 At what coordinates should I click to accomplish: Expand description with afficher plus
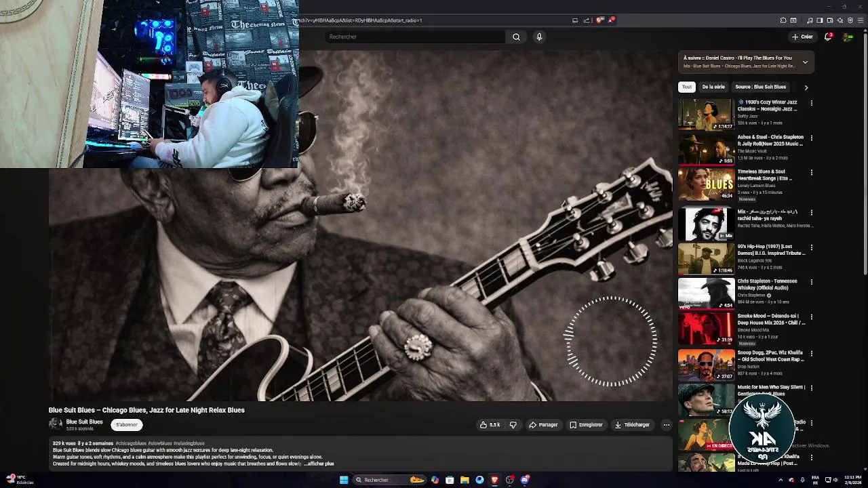point(319,464)
